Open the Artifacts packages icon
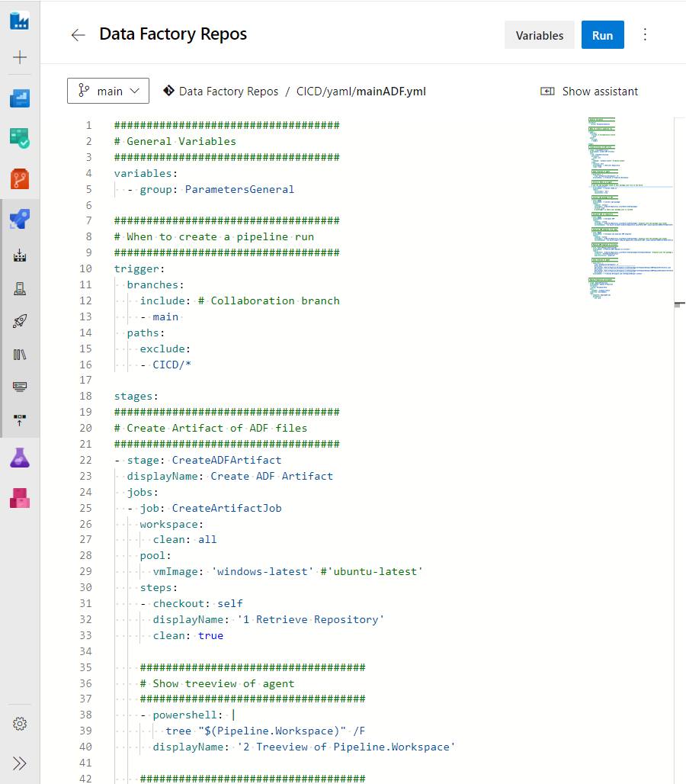 point(20,499)
